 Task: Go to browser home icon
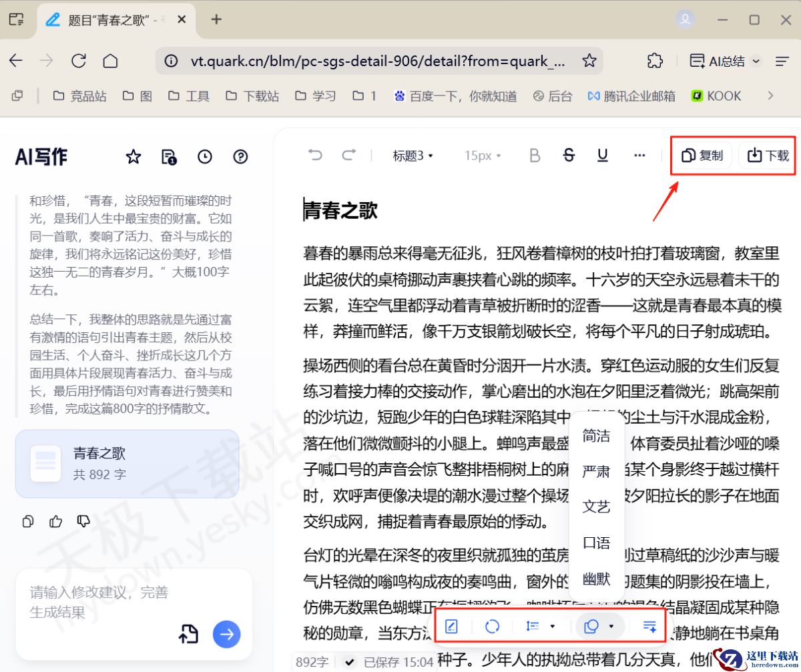110,61
